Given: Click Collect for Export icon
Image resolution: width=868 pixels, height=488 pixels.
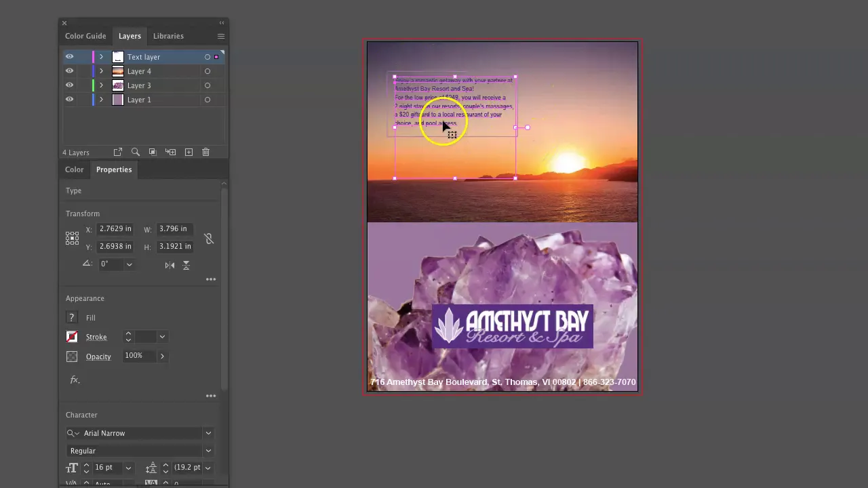Looking at the screenshot, I should pyautogui.click(x=118, y=152).
